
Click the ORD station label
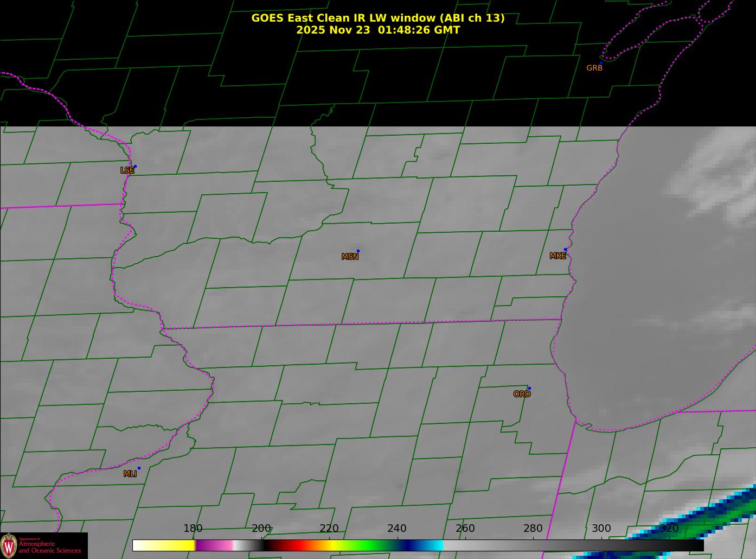coord(522,395)
